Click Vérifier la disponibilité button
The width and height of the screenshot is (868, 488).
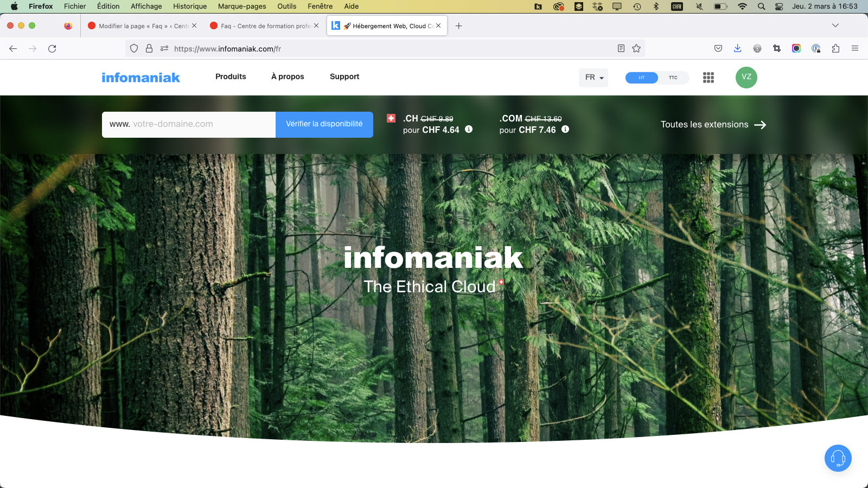[x=324, y=124]
